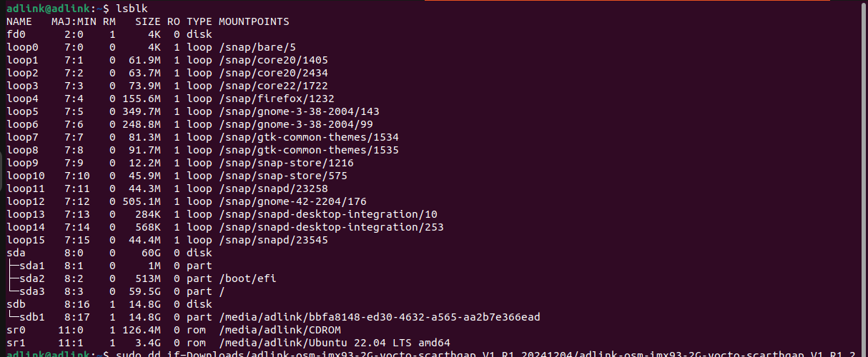Click the NAME column header

tap(19, 21)
